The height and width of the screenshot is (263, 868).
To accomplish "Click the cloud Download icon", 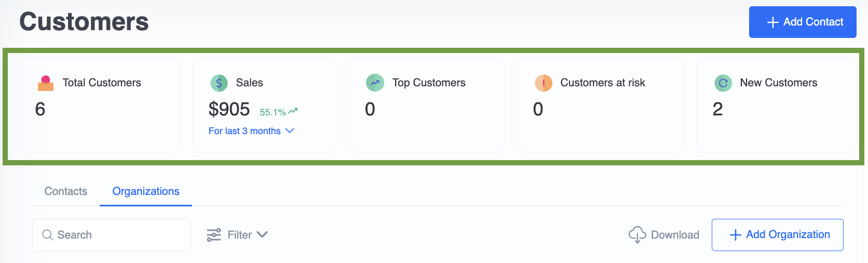I will pos(637,235).
